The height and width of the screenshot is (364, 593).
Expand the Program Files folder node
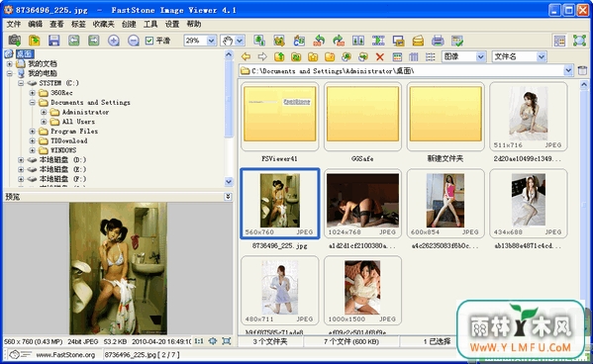(x=32, y=132)
